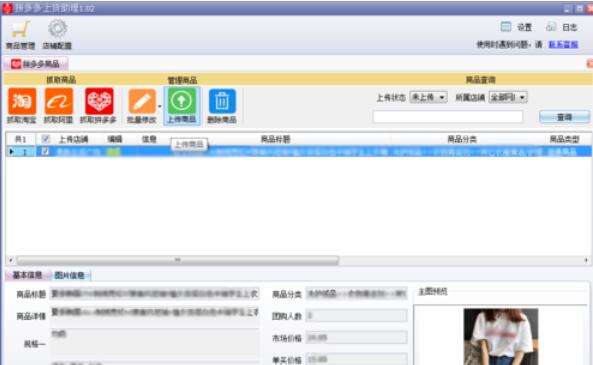This screenshot has width=593, height=365.
Task: Click the blue 删除商品 trash icon
Action: [222, 101]
